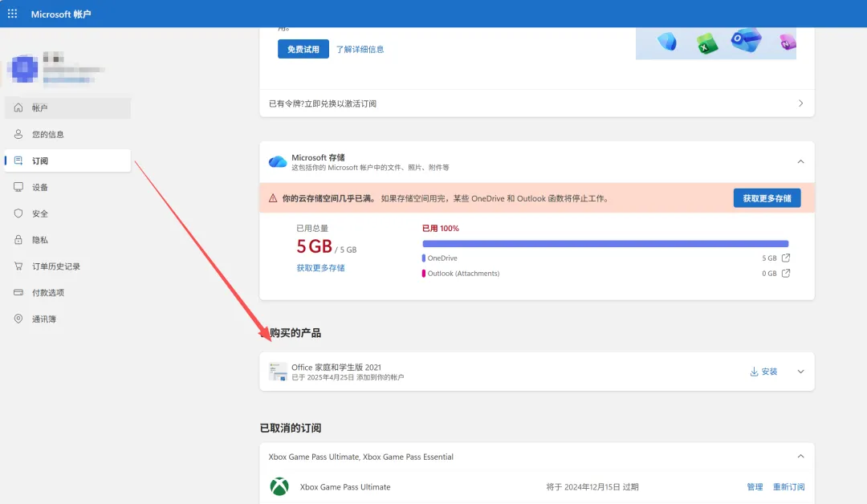
Task: Click the Microsoft 365 apps banner image
Action: 716,43
